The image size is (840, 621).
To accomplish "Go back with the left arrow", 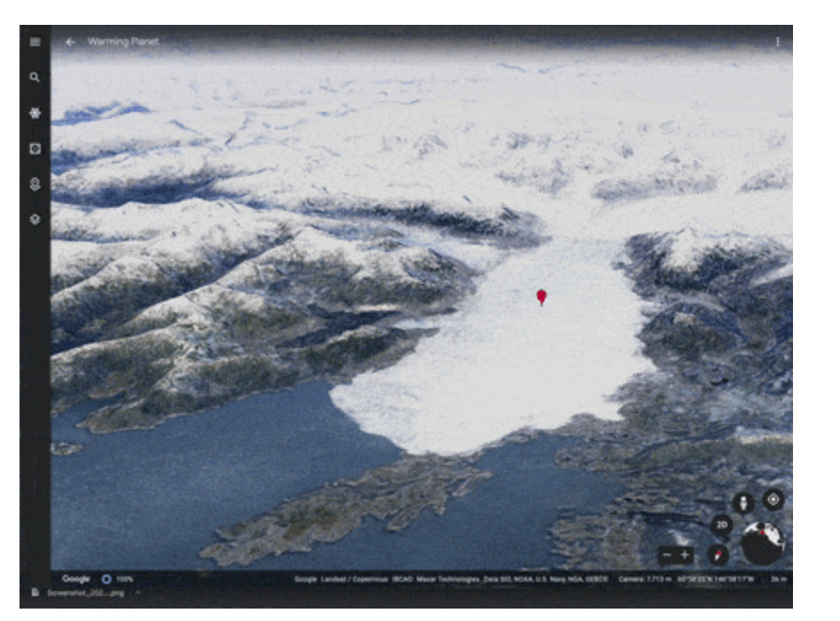I will pos(70,42).
